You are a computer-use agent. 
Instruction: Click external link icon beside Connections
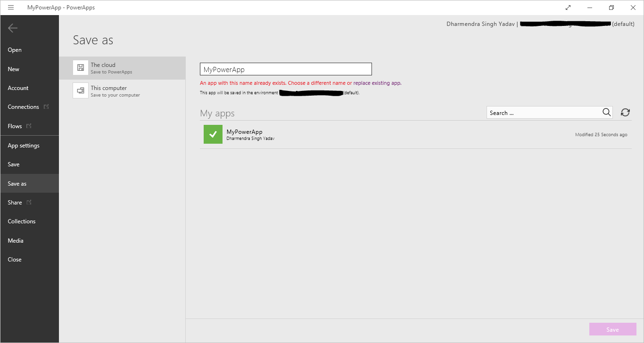pos(46,106)
